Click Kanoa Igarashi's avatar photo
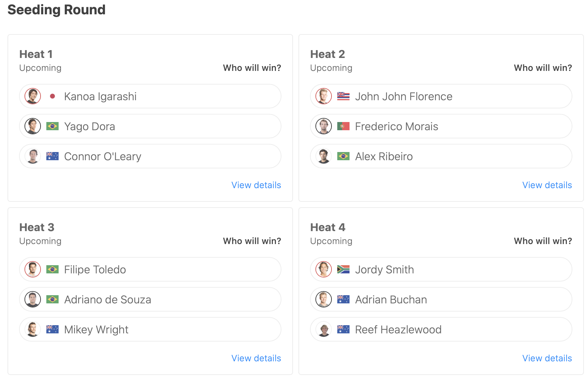Viewport: 588px width, 377px height. click(x=33, y=96)
